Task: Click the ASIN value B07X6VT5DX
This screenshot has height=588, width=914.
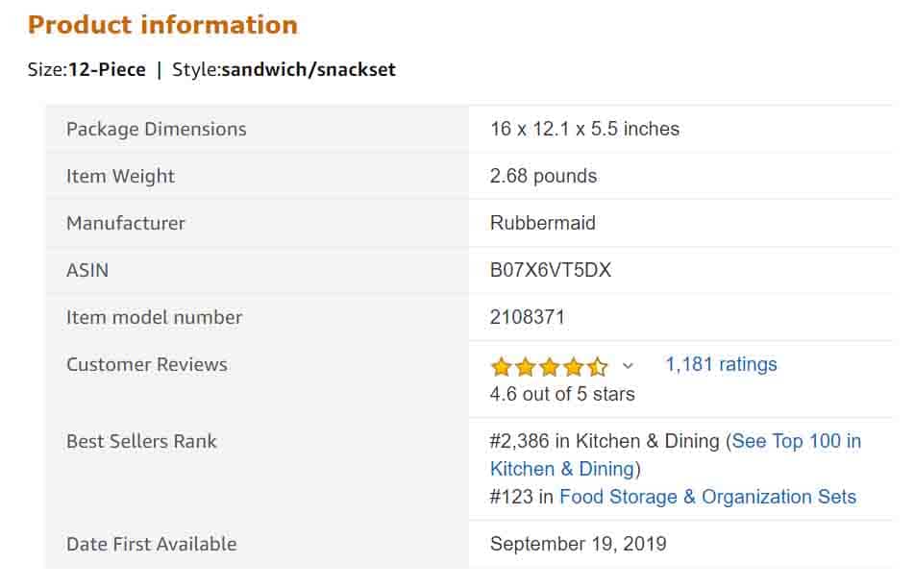Action: (551, 270)
